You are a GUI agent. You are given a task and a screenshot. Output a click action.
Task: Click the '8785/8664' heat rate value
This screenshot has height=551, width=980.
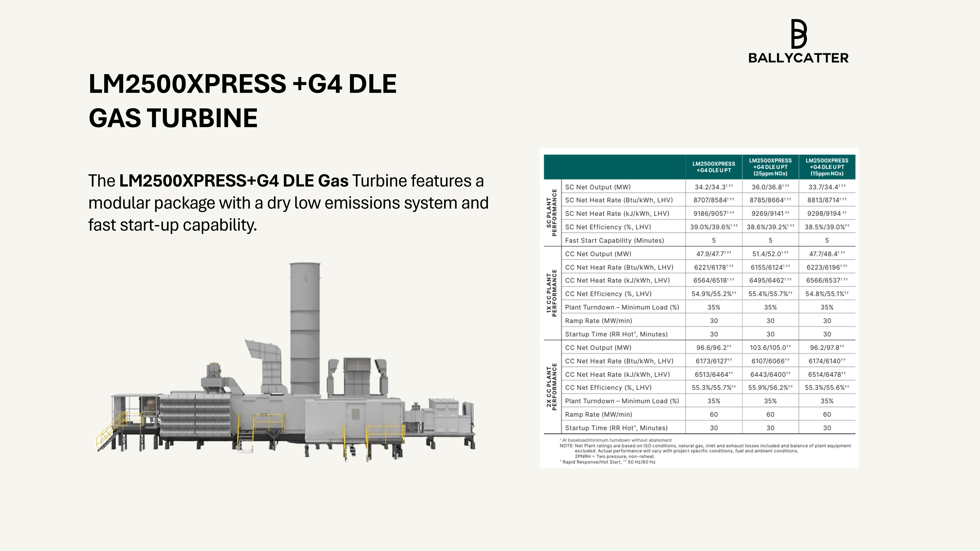point(770,200)
